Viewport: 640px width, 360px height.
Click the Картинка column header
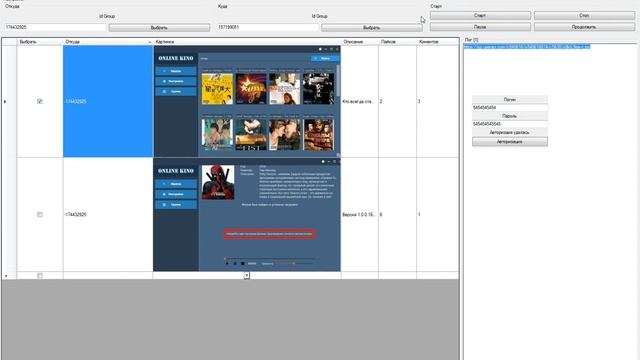pos(247,42)
